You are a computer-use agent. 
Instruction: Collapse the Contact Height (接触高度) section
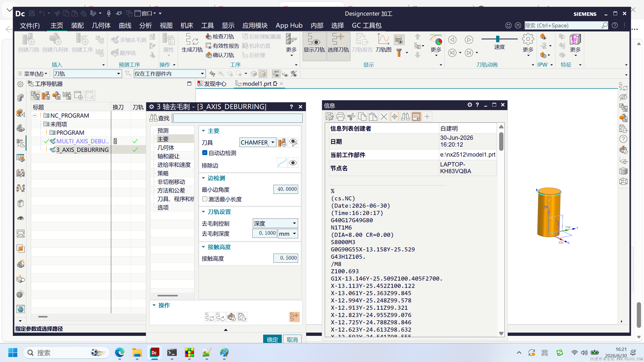(203, 247)
